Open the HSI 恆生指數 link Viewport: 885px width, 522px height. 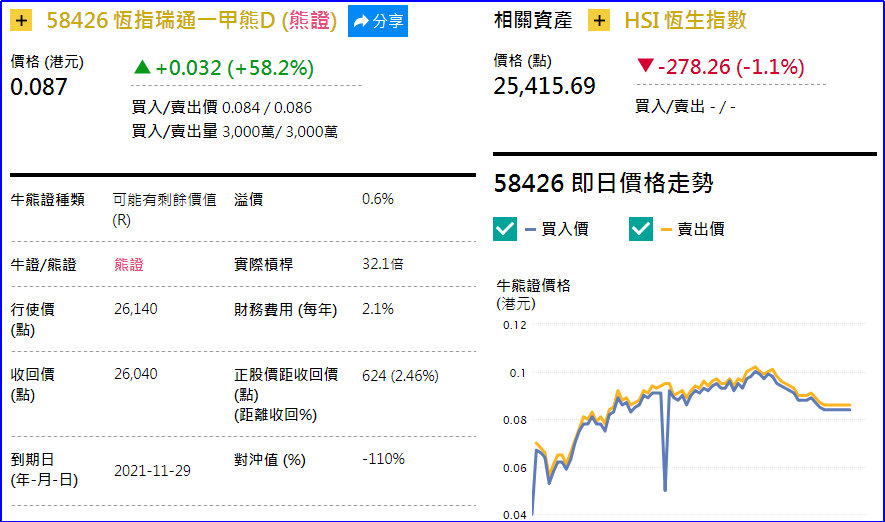coord(685,21)
